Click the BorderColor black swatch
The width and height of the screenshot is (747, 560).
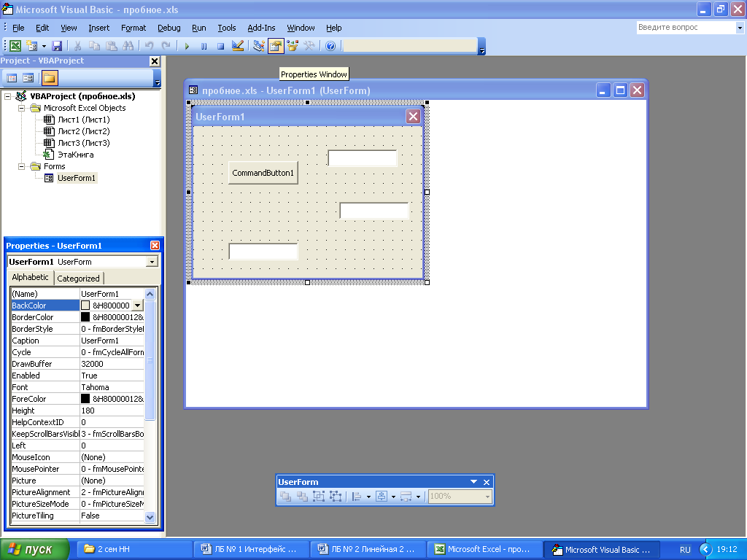(85, 317)
